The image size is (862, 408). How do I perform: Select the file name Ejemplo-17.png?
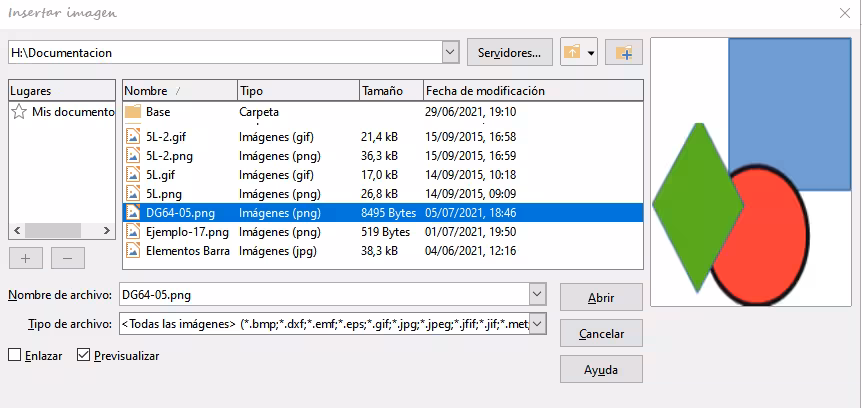pos(187,231)
